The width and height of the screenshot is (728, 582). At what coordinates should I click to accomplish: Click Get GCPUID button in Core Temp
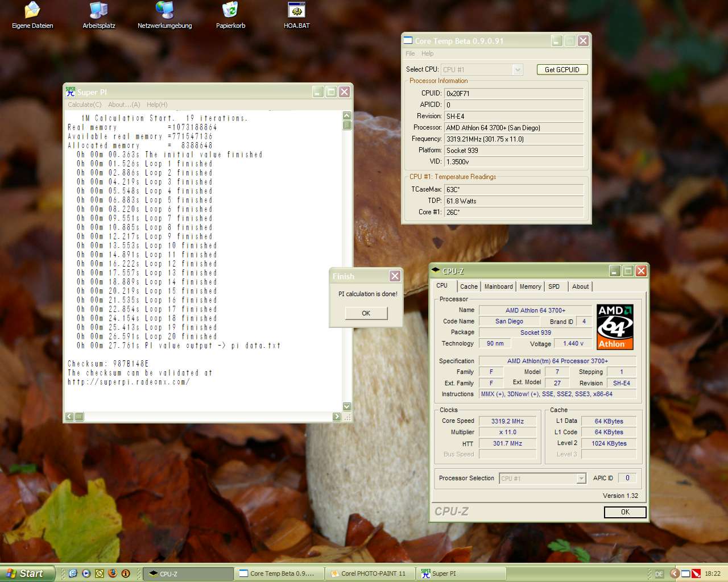pos(562,69)
